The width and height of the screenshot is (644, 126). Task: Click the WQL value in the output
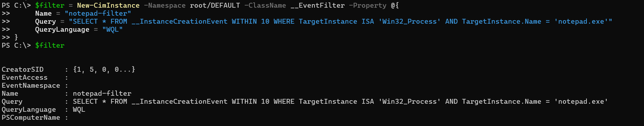(x=79, y=109)
